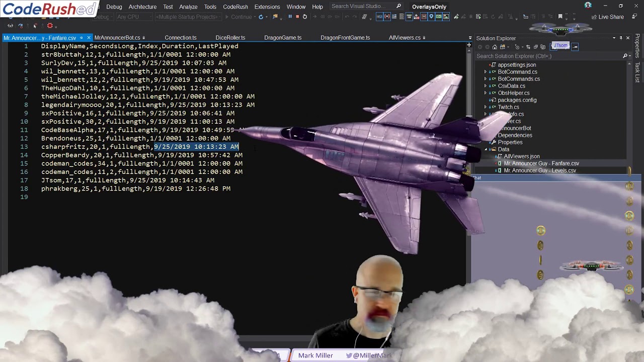Open Solution Explorer window options dropdown
644x362 pixels.
[614, 38]
